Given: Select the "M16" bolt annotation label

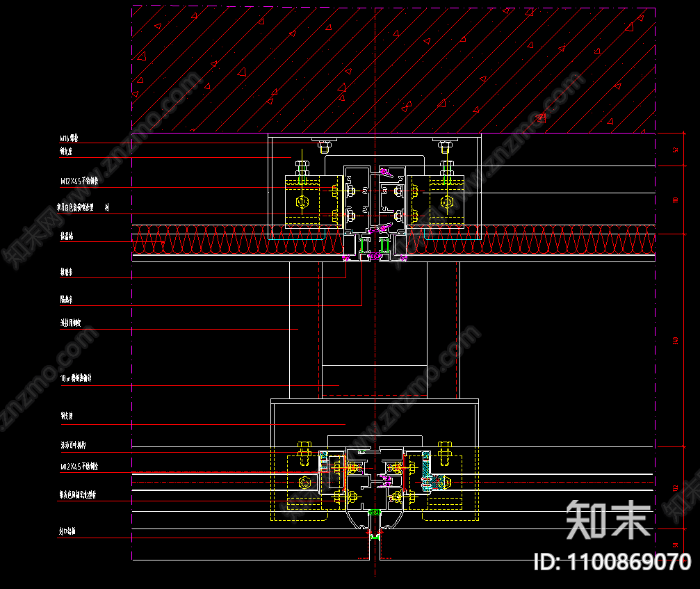Looking at the screenshot, I should pyautogui.click(x=70, y=138).
